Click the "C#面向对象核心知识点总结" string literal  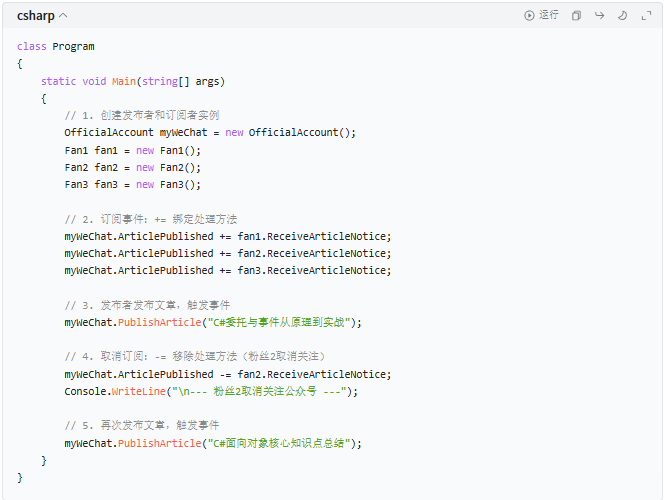click(276, 442)
